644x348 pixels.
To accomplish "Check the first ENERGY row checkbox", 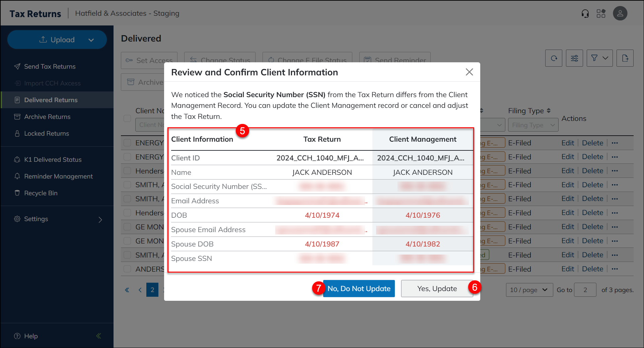I will point(127,143).
